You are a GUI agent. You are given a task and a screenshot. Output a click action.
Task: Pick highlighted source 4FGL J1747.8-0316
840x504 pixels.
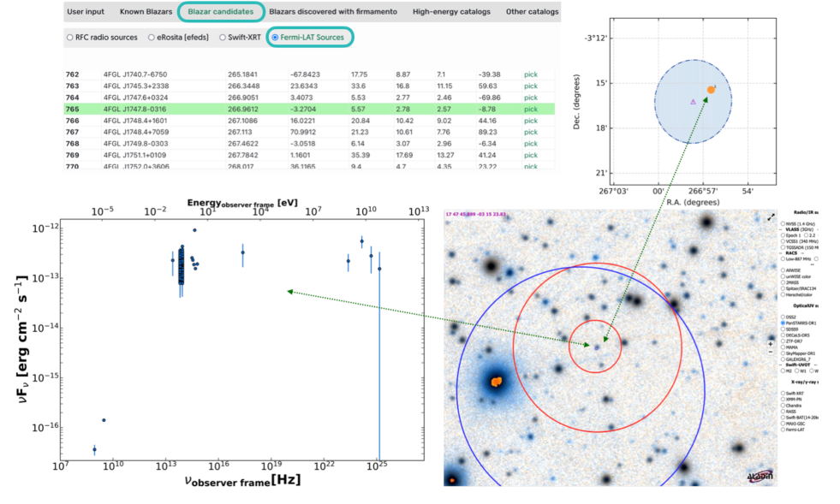530,110
